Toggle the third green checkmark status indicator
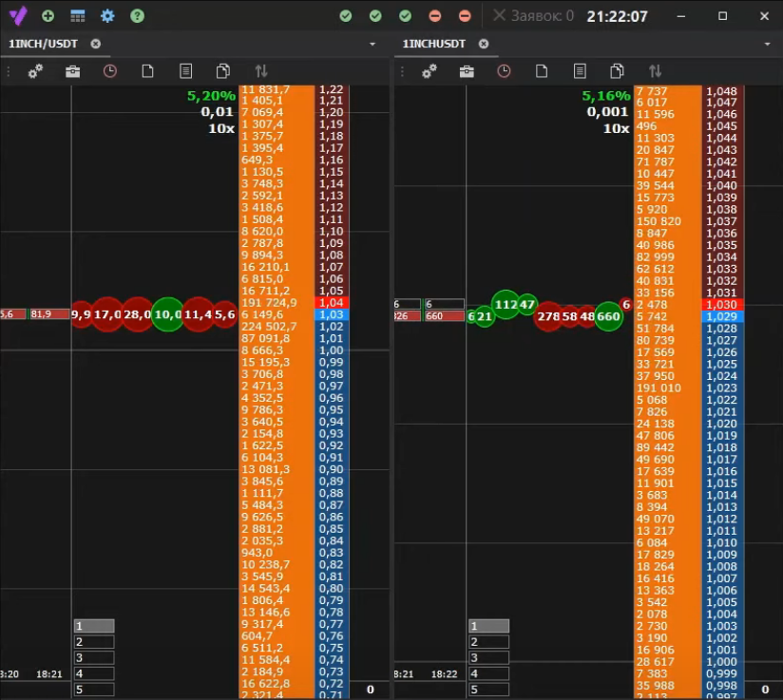The height and width of the screenshot is (700, 783). [406, 16]
